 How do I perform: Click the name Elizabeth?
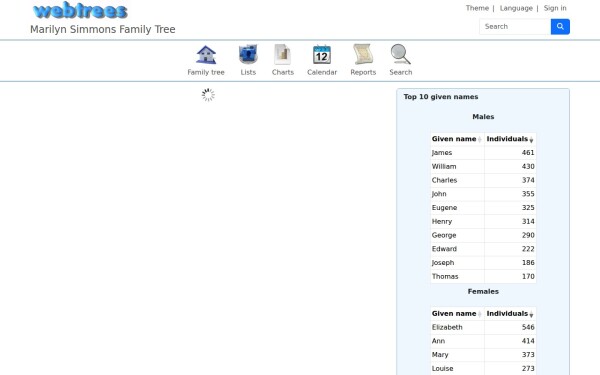pyautogui.click(x=447, y=327)
